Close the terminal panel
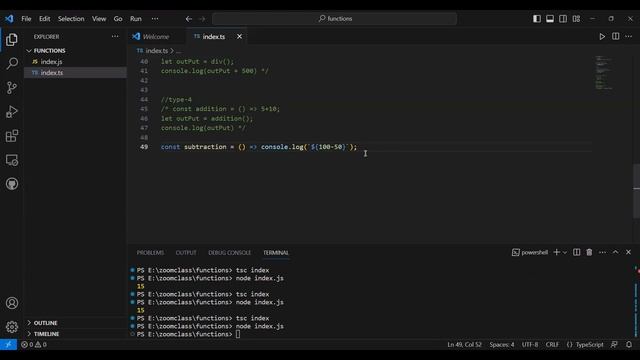The height and width of the screenshot is (360, 640). [x=629, y=252]
